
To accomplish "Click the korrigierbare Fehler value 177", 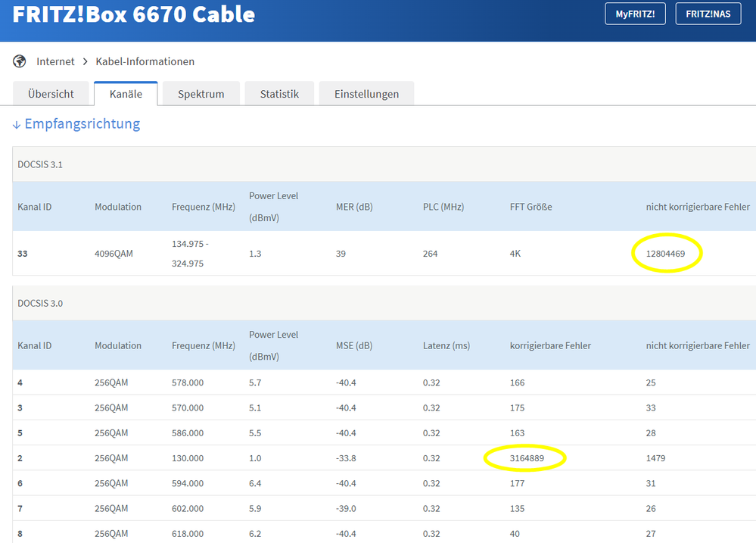I will [518, 483].
